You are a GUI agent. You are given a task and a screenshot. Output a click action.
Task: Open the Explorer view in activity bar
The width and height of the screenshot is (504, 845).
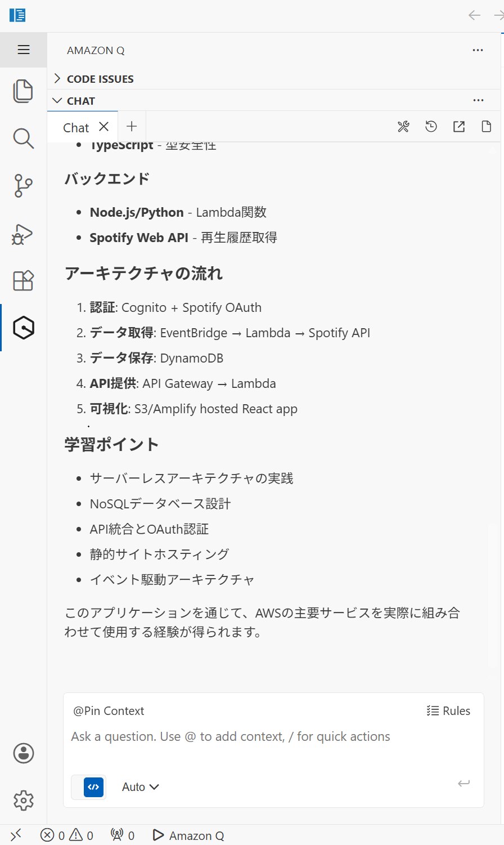(x=23, y=91)
